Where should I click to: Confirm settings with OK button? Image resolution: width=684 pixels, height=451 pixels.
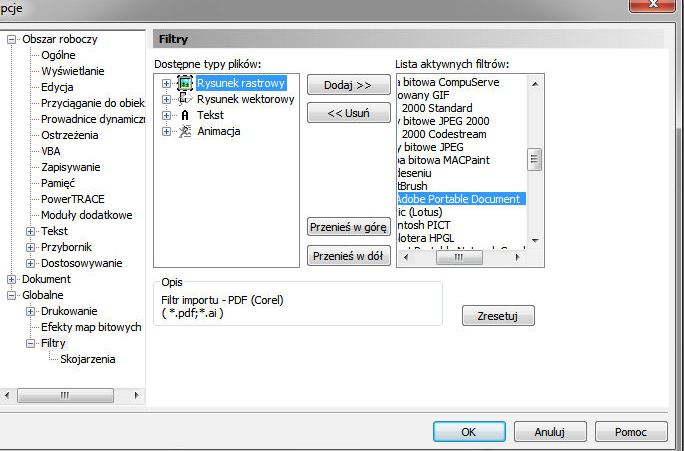tap(468, 432)
